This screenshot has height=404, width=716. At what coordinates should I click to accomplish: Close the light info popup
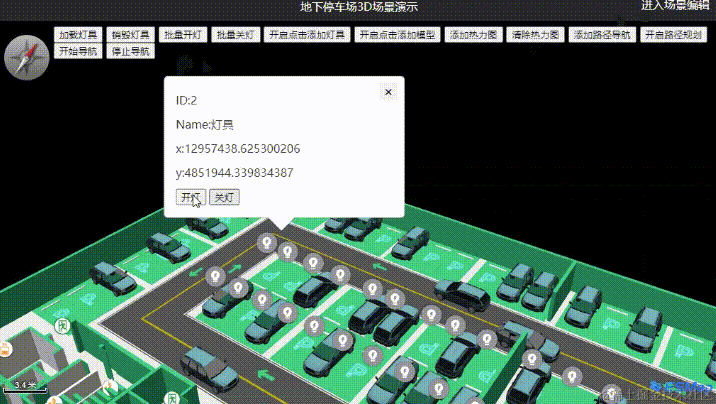point(388,92)
